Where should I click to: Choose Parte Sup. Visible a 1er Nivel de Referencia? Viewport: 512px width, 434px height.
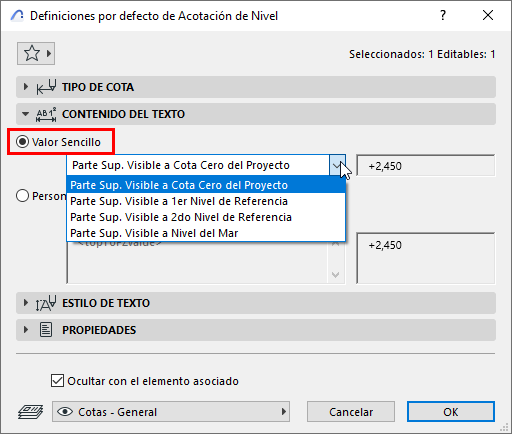[206, 201]
